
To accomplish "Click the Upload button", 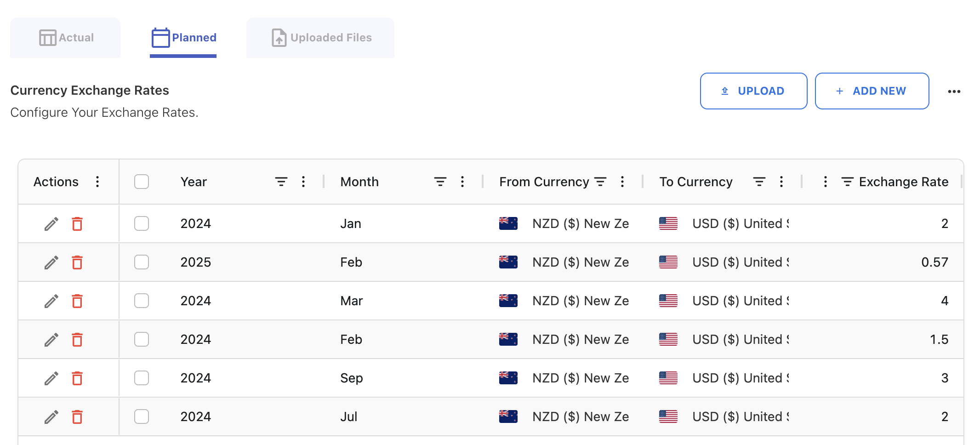I will click(x=753, y=91).
